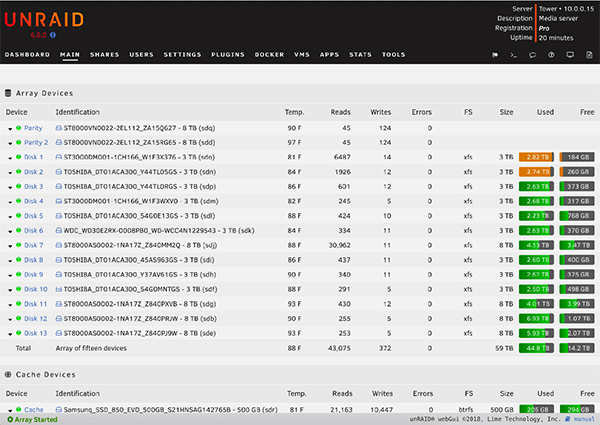
Task: Open the Plugins tab
Action: 228,54
